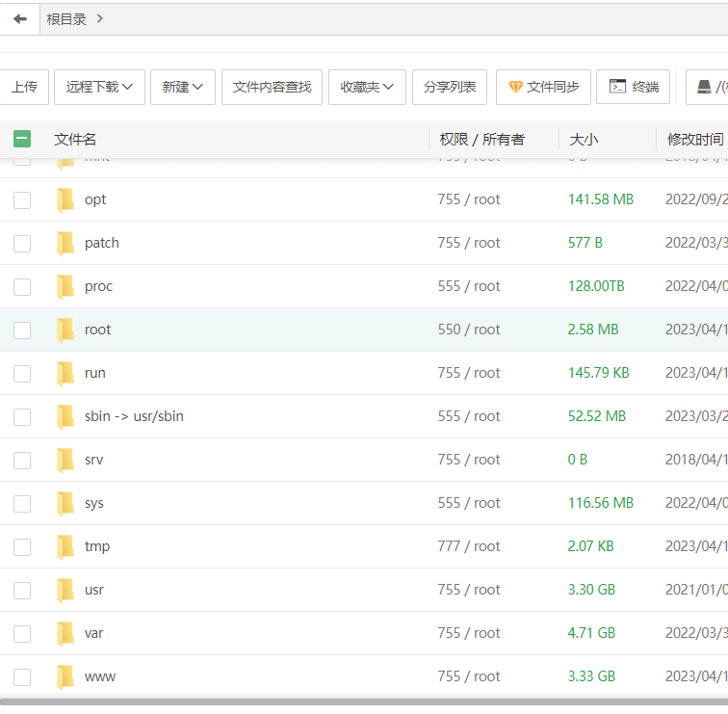The image size is (728, 714).
Task: Open the root folder icon
Action: pyautogui.click(x=65, y=330)
